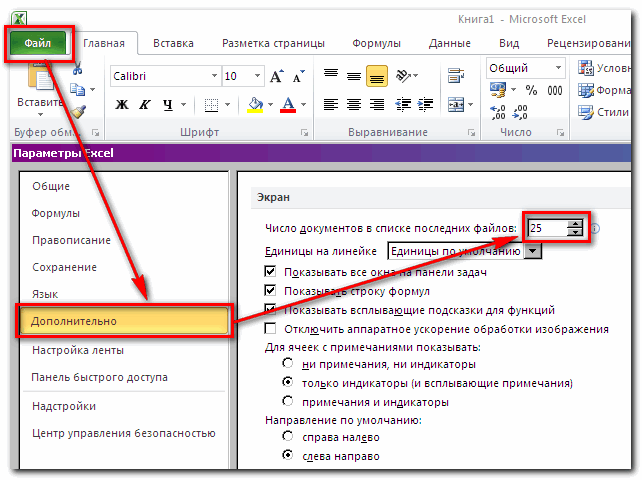642x480 pixels.
Task: Toggle 'Показывать все окна на панели задач' checkbox
Action: [x=270, y=271]
